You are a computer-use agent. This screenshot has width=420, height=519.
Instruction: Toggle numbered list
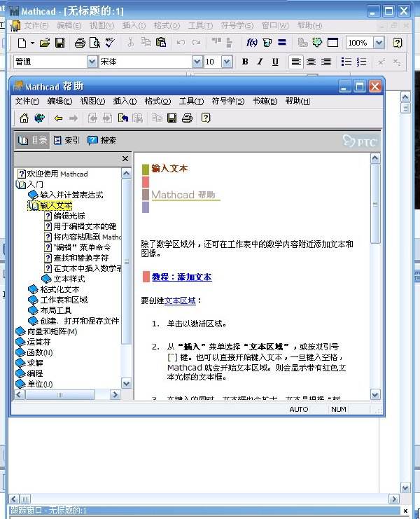[361, 62]
